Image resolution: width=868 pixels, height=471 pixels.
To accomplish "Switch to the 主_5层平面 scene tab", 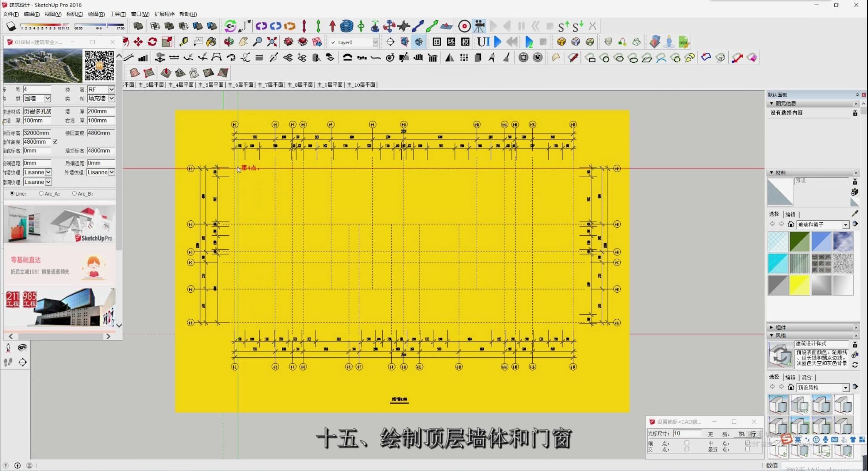I will point(211,85).
